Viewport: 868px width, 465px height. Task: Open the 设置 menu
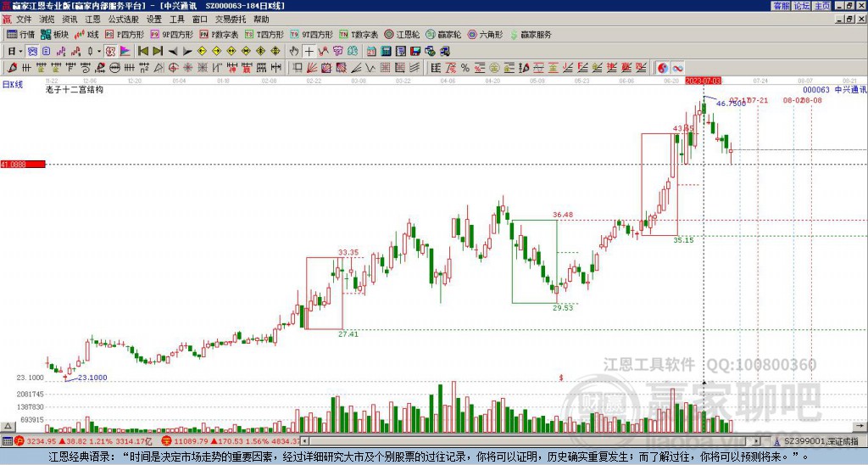[154, 20]
